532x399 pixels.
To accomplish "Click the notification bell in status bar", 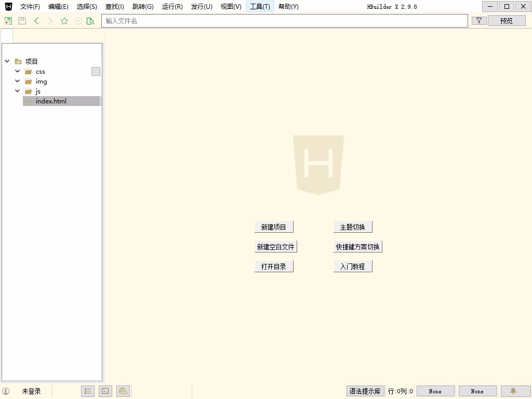I will [514, 391].
